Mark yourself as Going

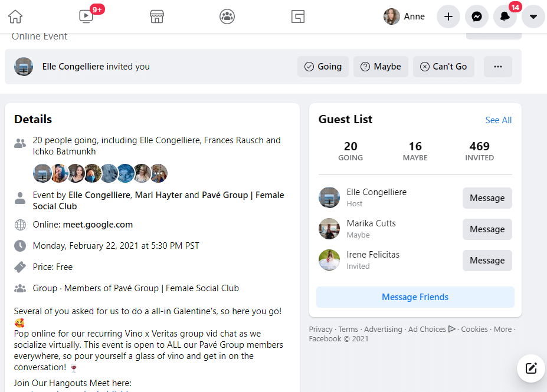pos(323,67)
